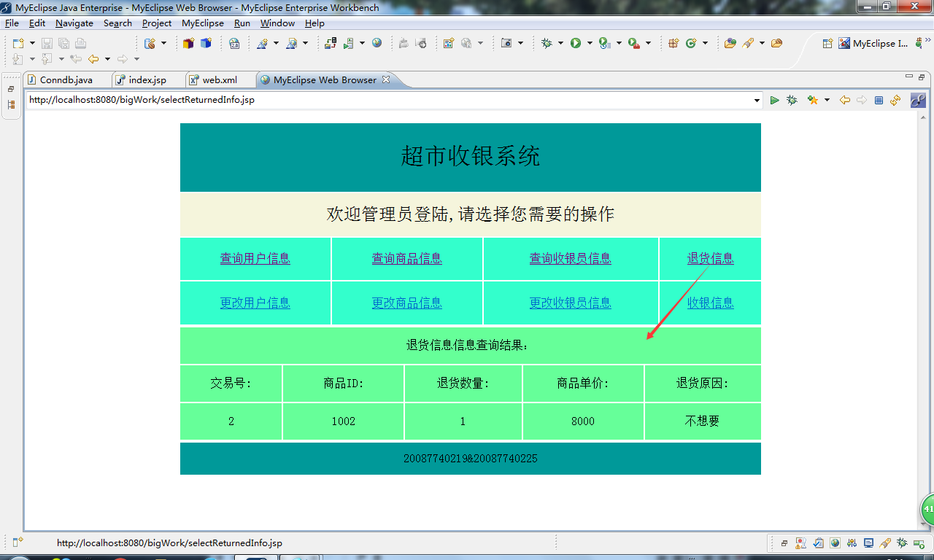
Task: Open the dropdown arrow next to the Debug icon
Action: (x=560, y=44)
